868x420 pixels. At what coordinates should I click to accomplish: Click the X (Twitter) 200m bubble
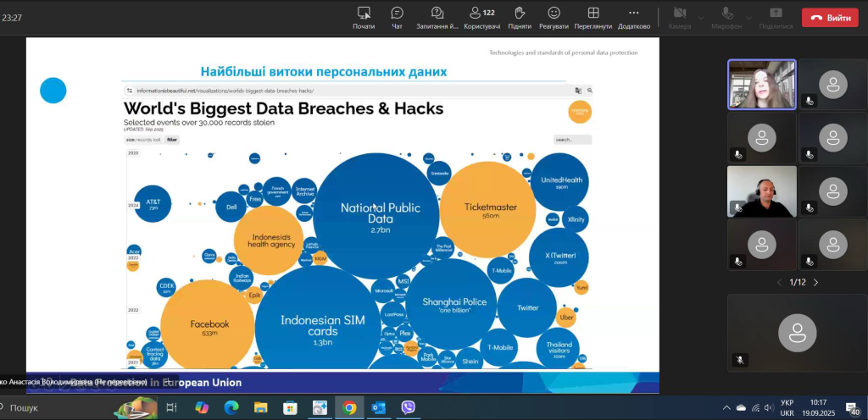coord(559,257)
